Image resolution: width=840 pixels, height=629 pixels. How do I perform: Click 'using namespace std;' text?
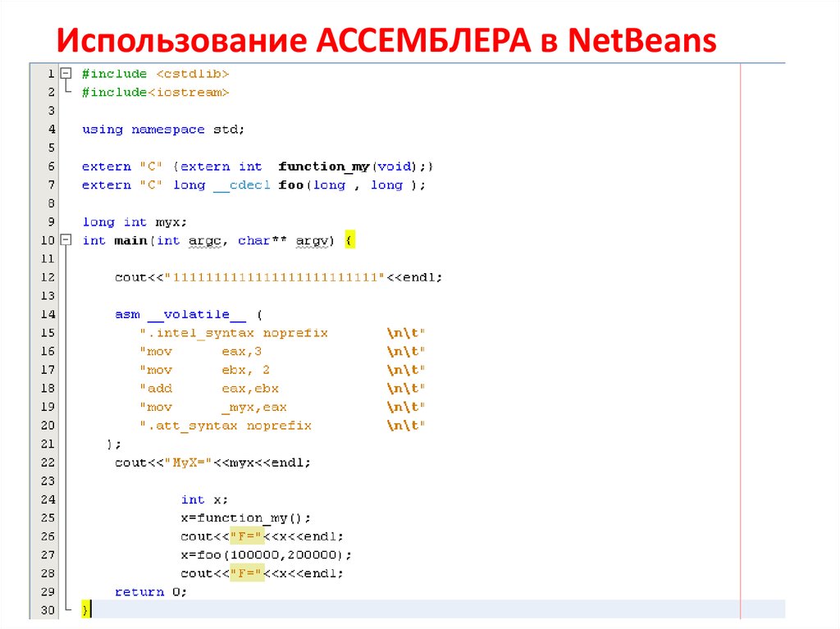(x=163, y=130)
